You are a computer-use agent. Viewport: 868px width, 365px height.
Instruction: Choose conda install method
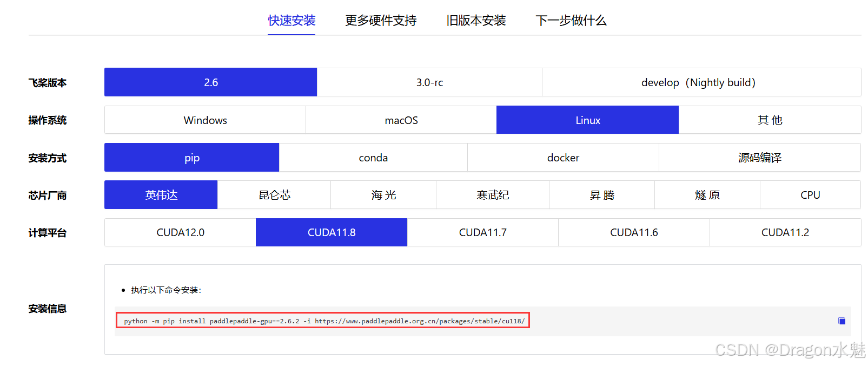click(373, 158)
